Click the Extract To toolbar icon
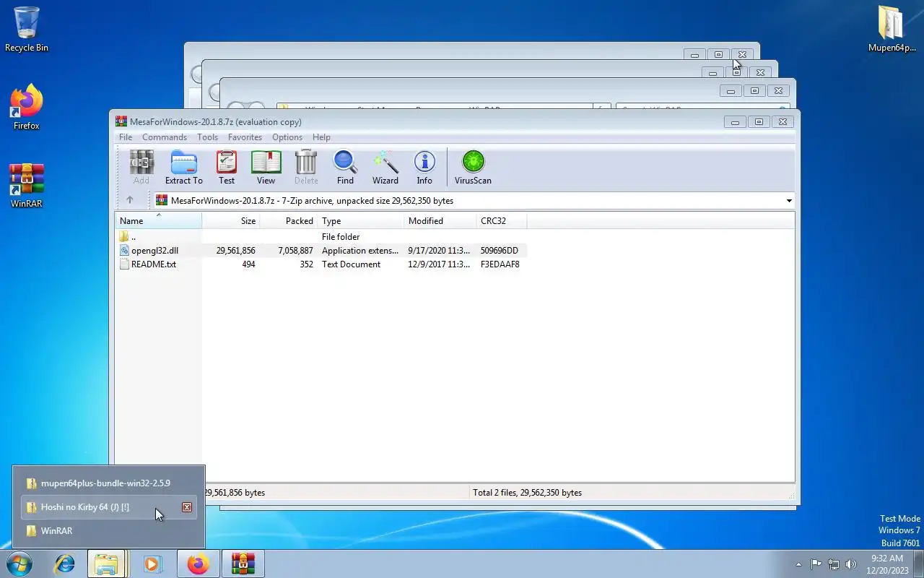Image resolution: width=924 pixels, height=578 pixels. click(x=184, y=168)
